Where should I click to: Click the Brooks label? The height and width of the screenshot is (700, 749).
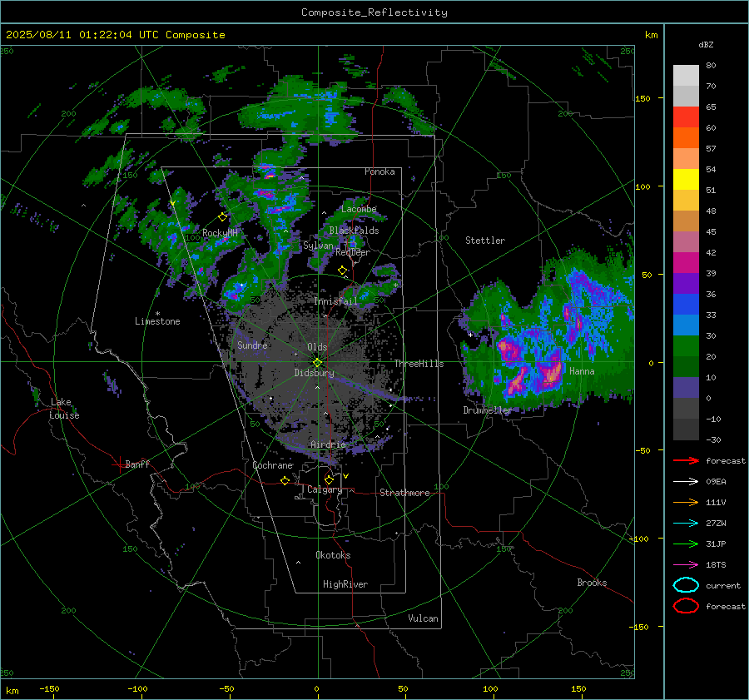coord(592,583)
